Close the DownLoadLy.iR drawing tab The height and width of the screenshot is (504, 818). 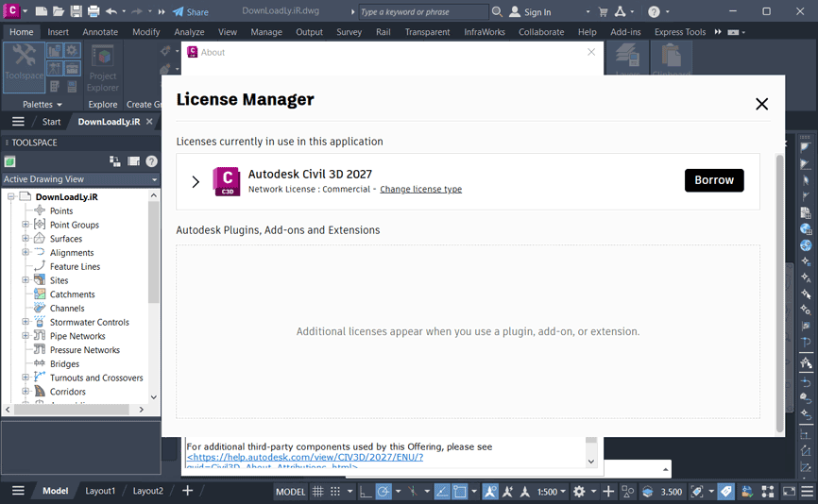[149, 122]
